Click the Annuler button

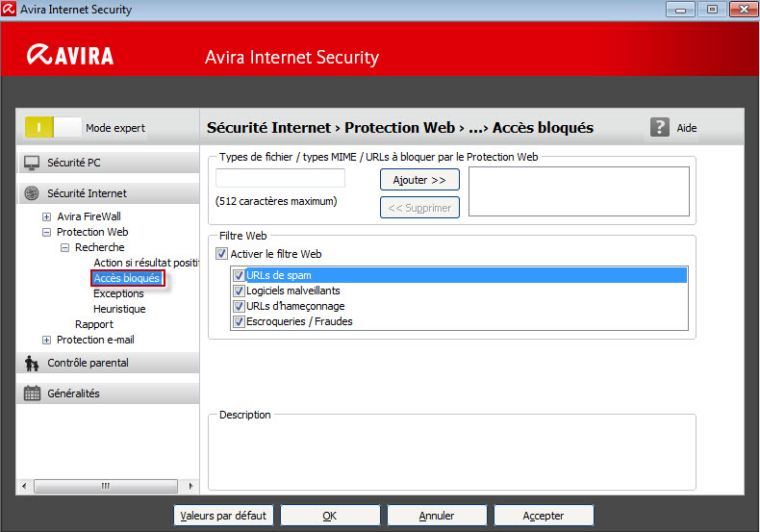click(x=437, y=516)
